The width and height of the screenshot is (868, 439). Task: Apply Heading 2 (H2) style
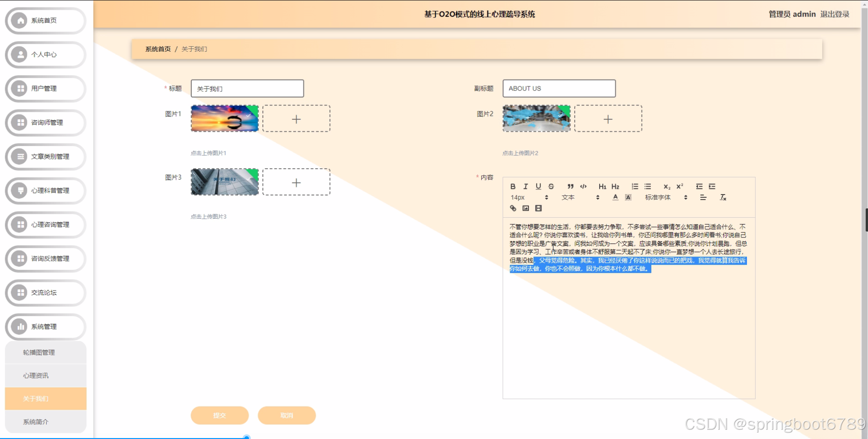615,186
